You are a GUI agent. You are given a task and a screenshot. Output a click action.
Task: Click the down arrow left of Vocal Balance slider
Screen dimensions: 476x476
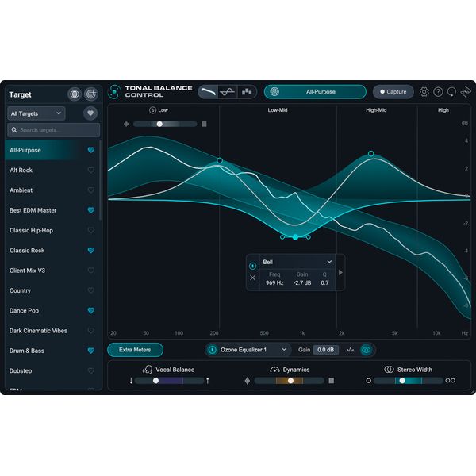click(131, 381)
